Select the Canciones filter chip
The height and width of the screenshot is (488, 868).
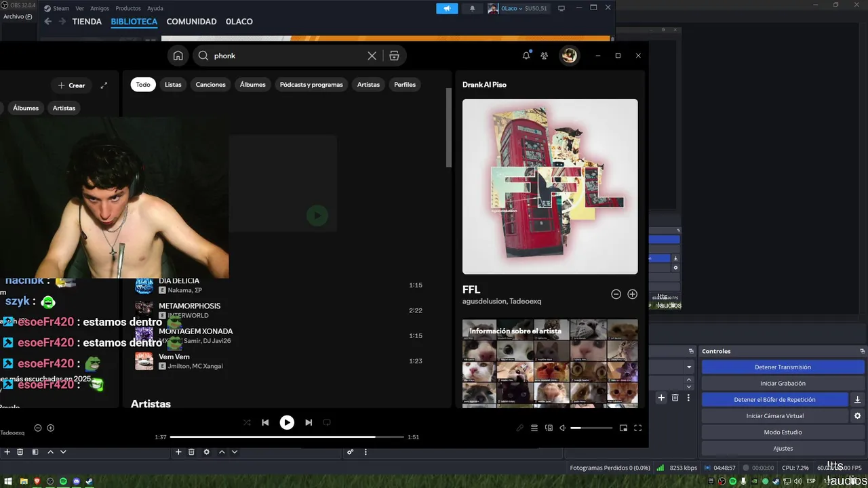(x=210, y=85)
